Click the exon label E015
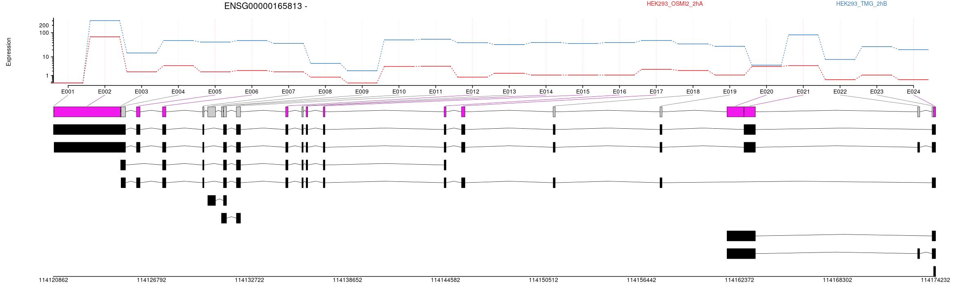980x286 pixels. point(583,92)
